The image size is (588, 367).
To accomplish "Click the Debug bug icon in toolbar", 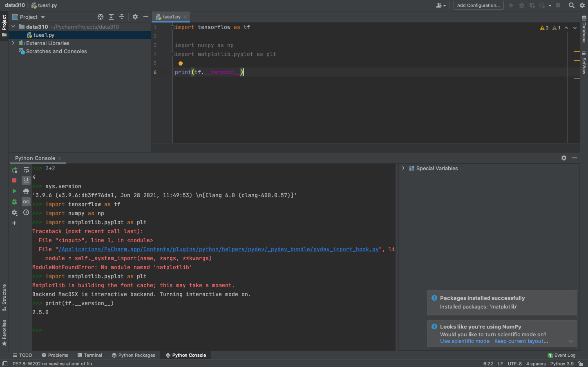I will tap(522, 5).
